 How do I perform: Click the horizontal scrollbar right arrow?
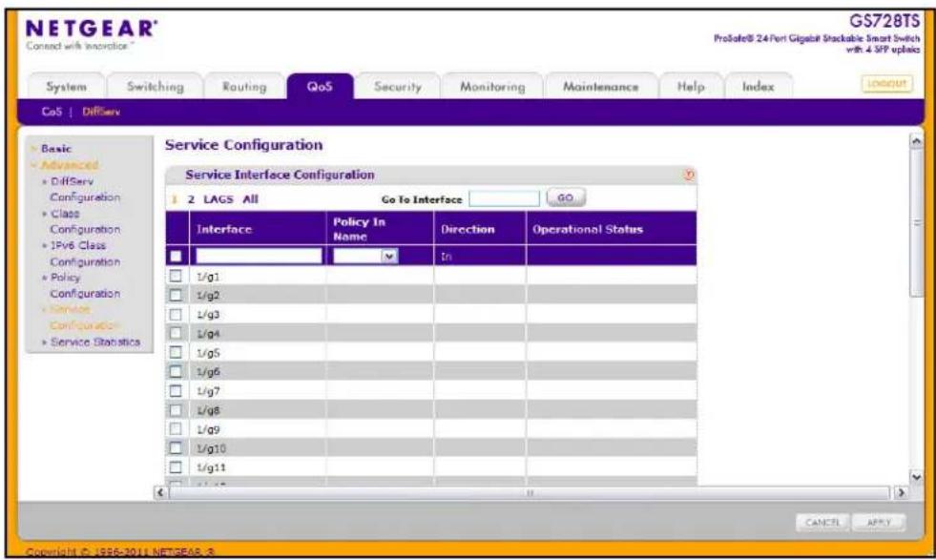click(x=901, y=492)
